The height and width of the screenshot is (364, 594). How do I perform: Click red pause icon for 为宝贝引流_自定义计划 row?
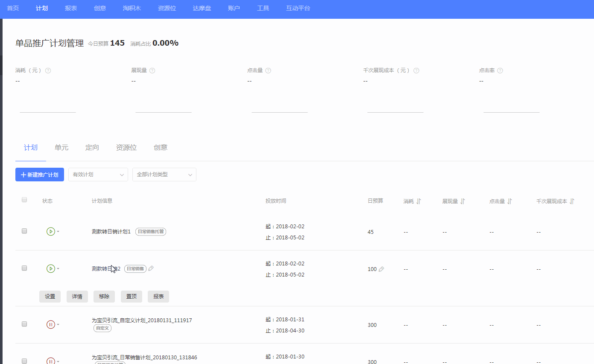(51, 324)
